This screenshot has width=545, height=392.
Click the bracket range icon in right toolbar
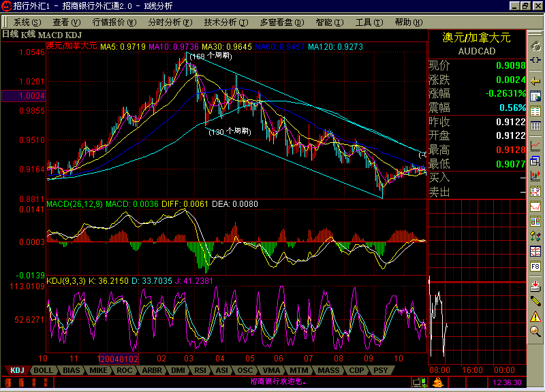(x=535, y=61)
